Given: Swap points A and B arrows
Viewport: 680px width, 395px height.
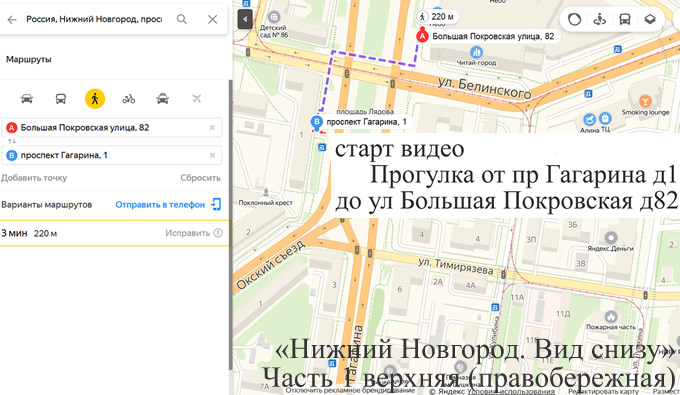Looking at the screenshot, I should [x=12, y=141].
